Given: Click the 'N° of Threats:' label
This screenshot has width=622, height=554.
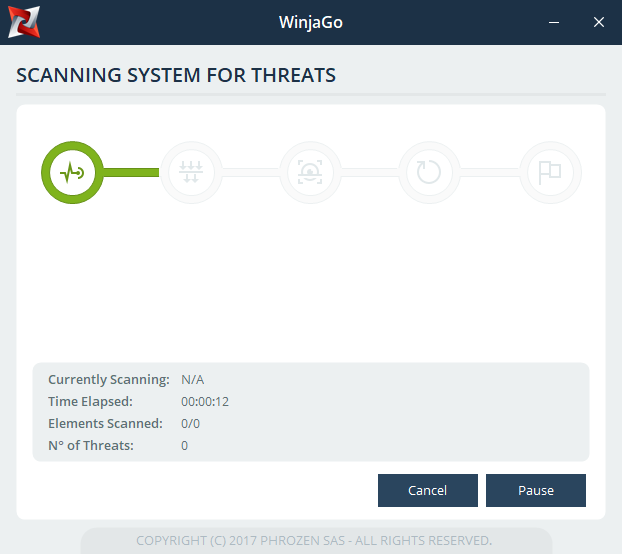Looking at the screenshot, I should pos(91,445).
